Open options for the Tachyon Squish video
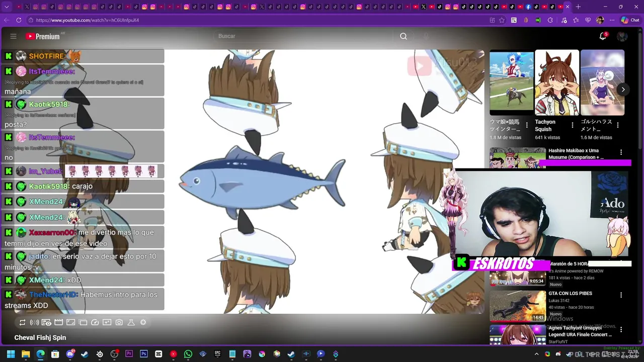Image resolution: width=644 pixels, height=362 pixels. (573, 125)
